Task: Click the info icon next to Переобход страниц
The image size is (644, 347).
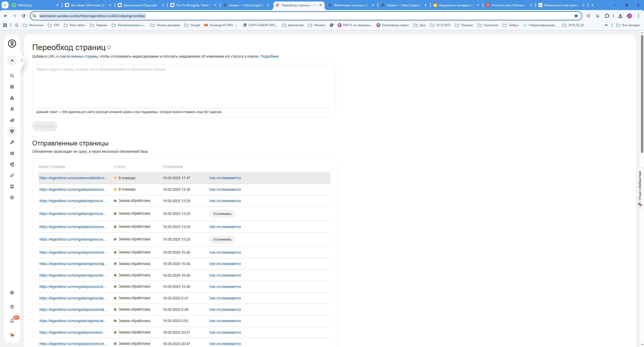Action: coord(109,47)
